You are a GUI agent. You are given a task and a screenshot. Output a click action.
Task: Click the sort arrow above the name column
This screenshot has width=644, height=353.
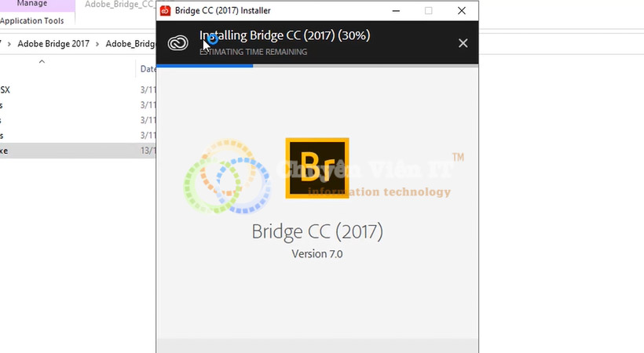42,61
